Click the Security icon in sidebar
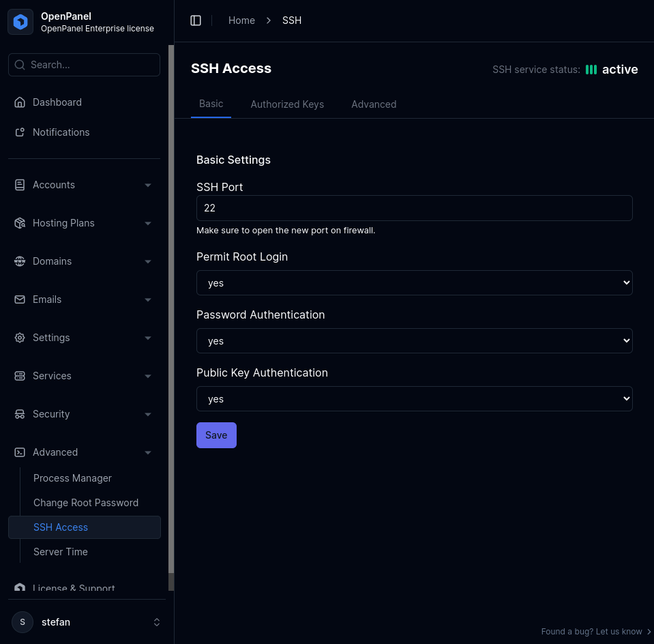The width and height of the screenshot is (654, 644). click(20, 414)
